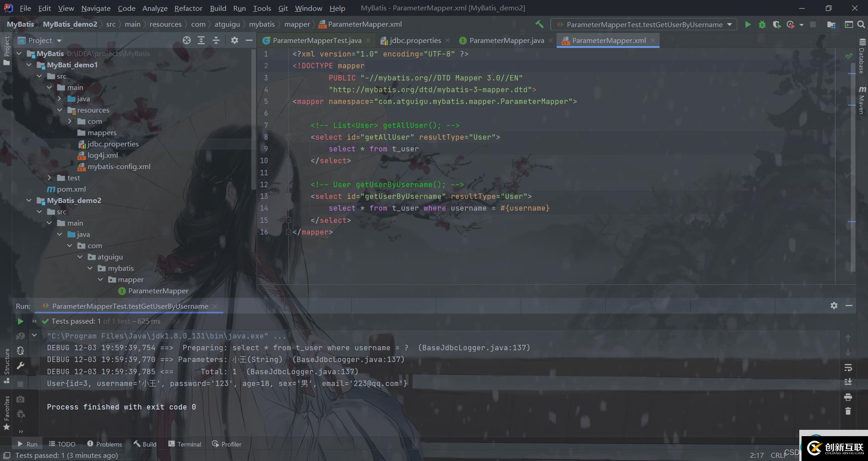
Task: Open Run Anything icon in toolbar
Action: [849, 24]
